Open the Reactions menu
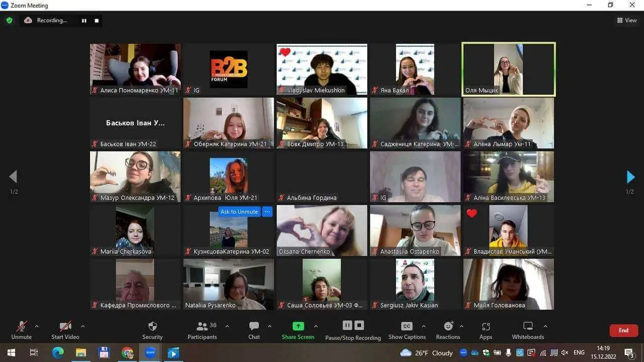Screen dimensions: 644x362 [x=448, y=326]
